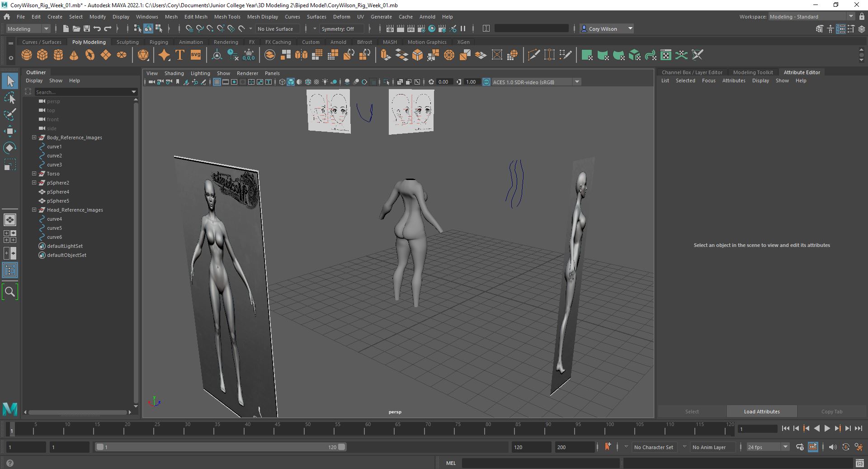Click the SVG import shelf icon

click(195, 55)
